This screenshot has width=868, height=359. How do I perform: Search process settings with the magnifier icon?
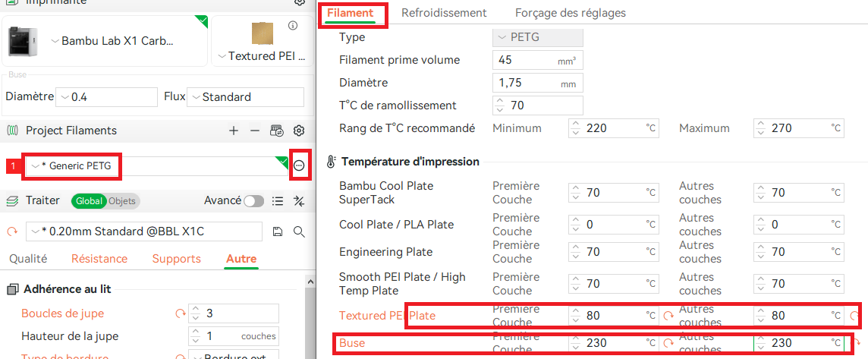click(x=299, y=231)
